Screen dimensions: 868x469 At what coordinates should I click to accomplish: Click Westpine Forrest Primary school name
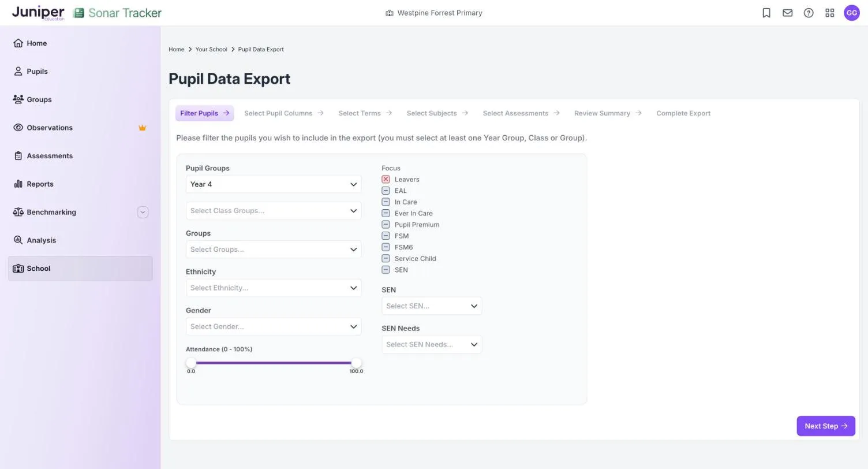point(440,13)
